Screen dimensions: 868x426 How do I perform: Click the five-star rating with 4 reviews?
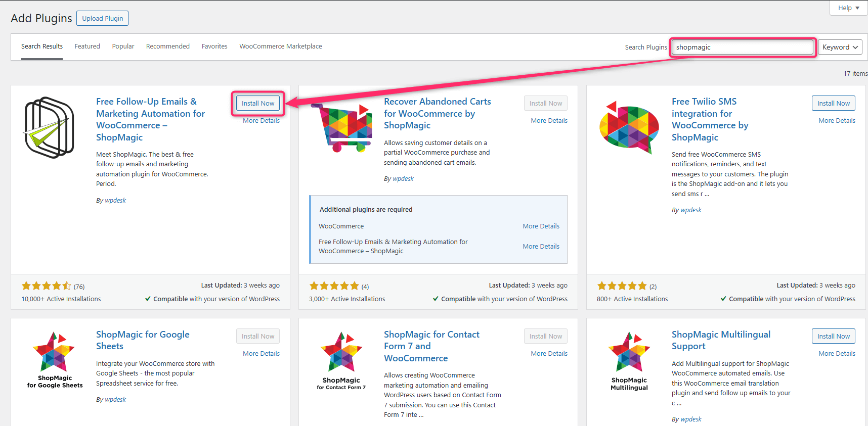334,286
